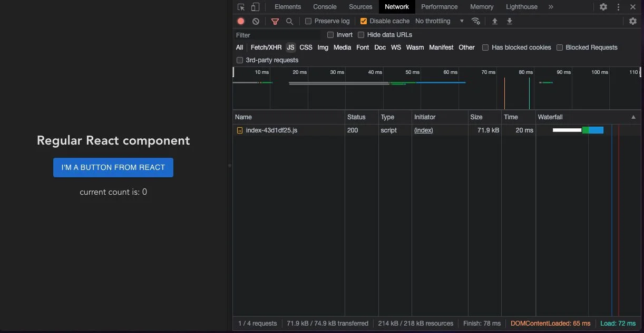Focus the Filter text field
The image size is (644, 333).
coord(277,35)
